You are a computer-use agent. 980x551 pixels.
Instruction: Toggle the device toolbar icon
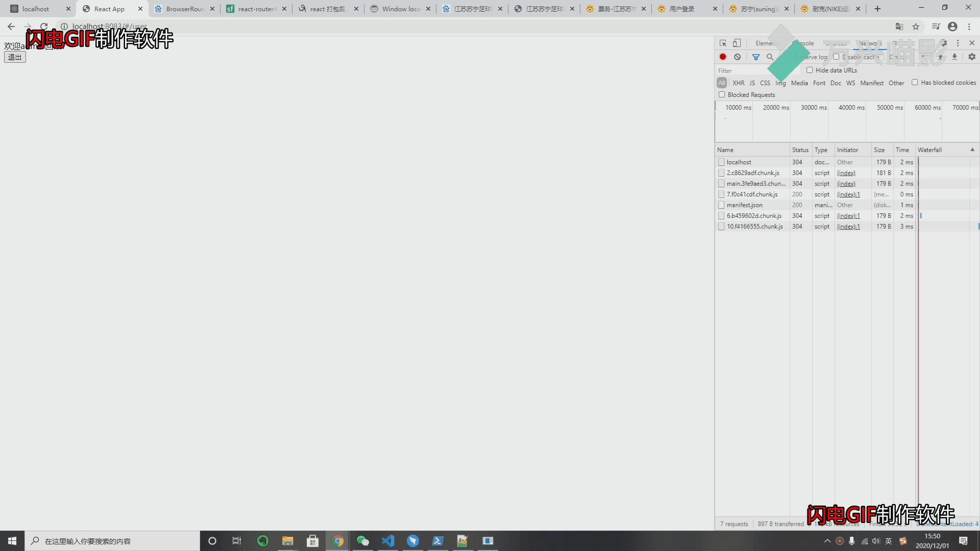pyautogui.click(x=737, y=43)
